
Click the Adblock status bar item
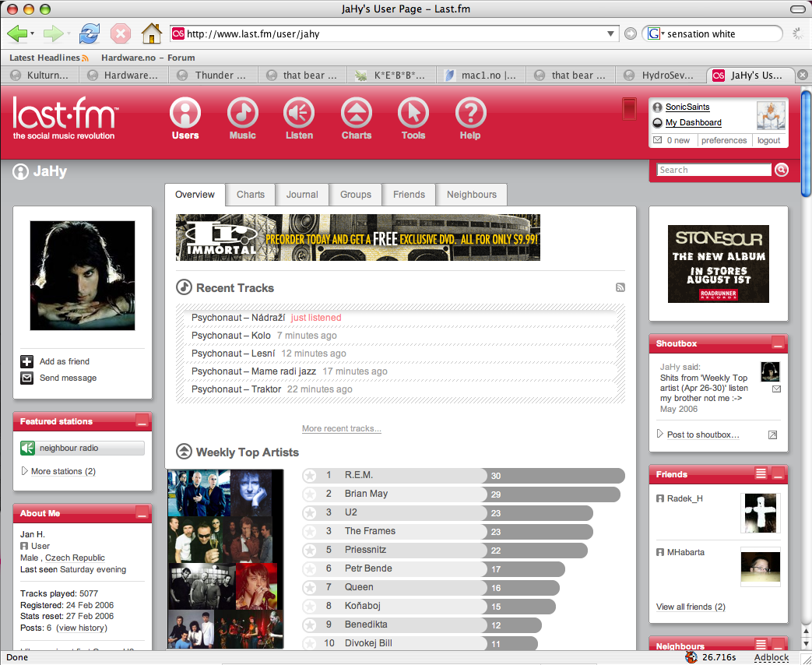coord(771,657)
